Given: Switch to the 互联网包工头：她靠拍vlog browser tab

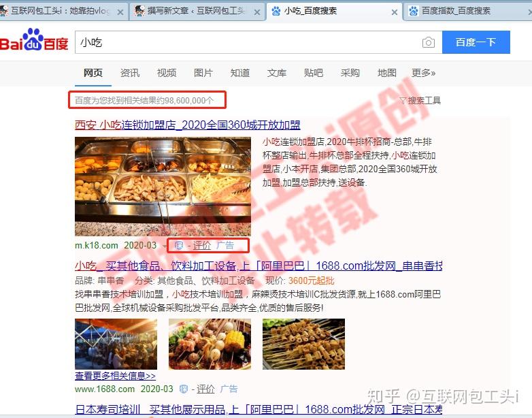Looking at the screenshot, I should [x=63, y=11].
